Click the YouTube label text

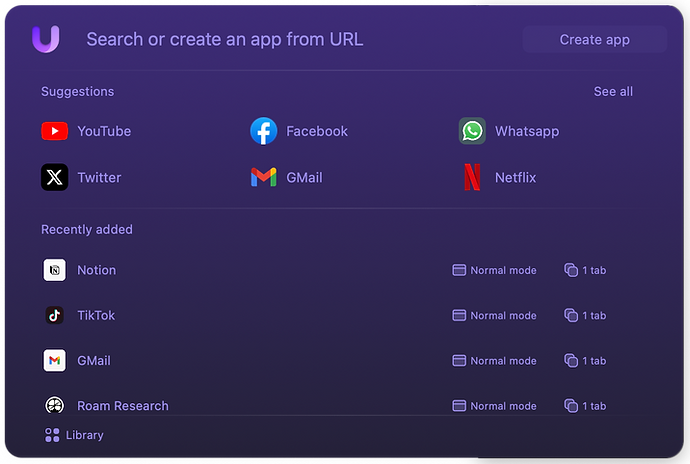pyautogui.click(x=104, y=131)
